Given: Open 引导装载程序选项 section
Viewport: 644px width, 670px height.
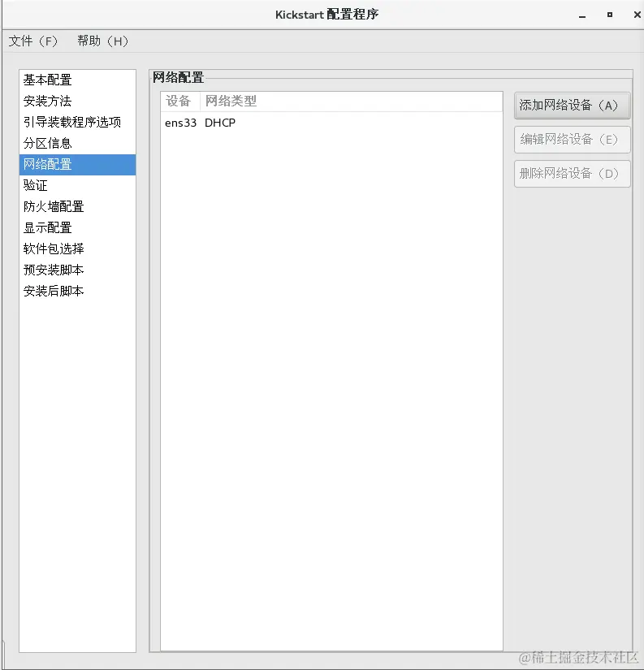Looking at the screenshot, I should [x=77, y=122].
